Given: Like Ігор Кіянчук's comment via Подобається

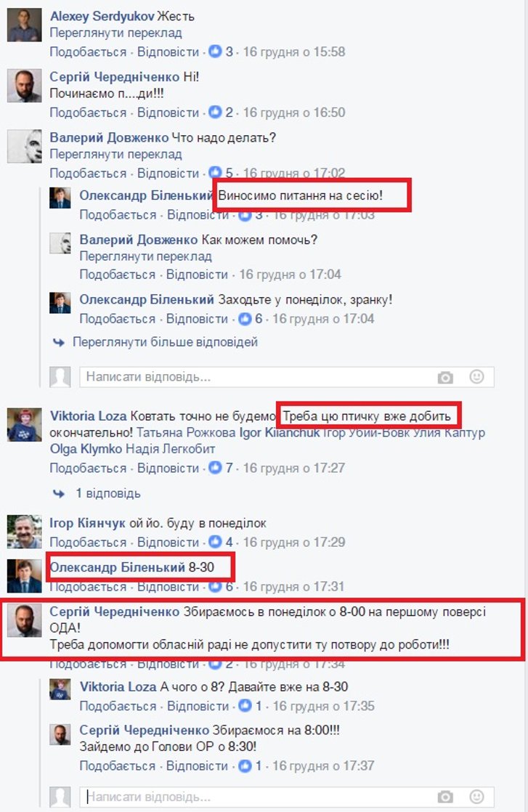Looking at the screenshot, I should click(88, 543).
